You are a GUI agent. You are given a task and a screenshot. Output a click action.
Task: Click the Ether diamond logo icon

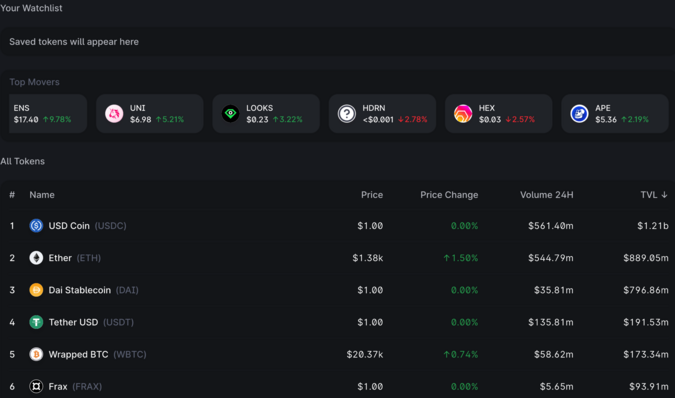[x=36, y=258]
